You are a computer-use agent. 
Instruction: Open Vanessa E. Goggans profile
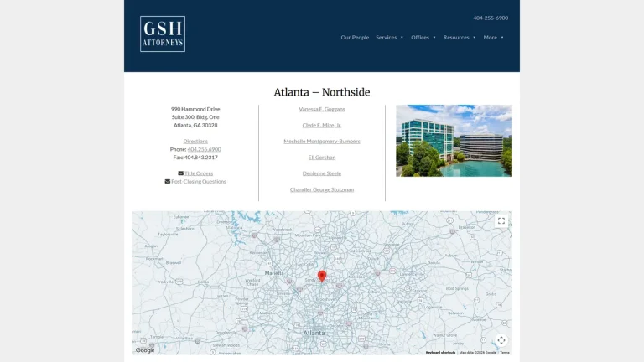pos(322,109)
